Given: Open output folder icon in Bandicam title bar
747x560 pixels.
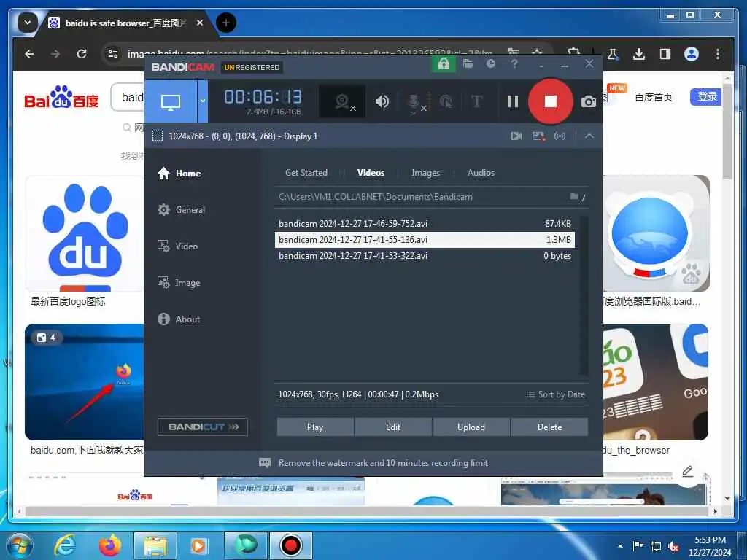Looking at the screenshot, I should pos(468,64).
